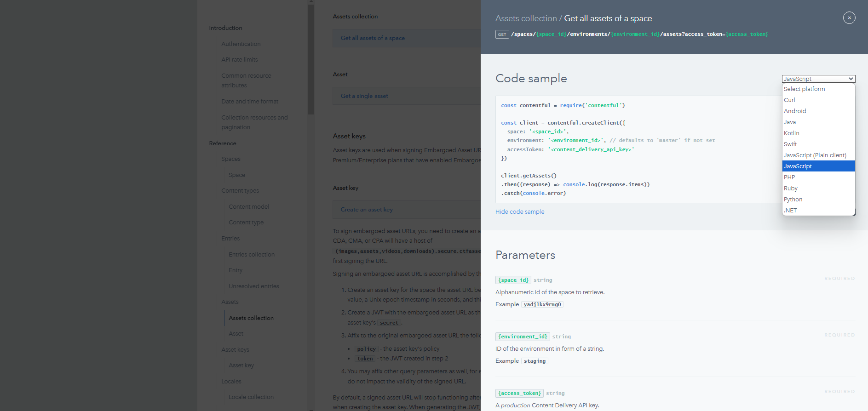Choose the Select platform placeholder option
Viewport: 868px width, 411px height.
click(x=818, y=89)
